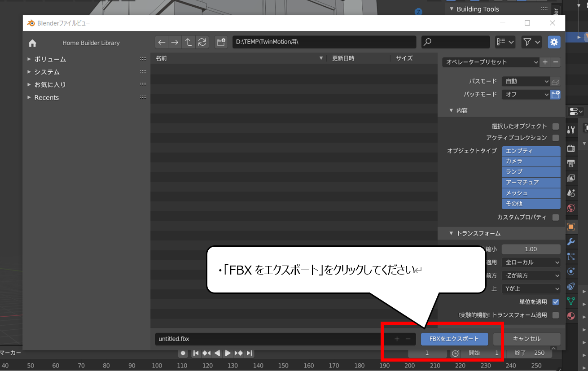588x371 pixels.
Task: Open the filter funnel dropdown
Action: pos(531,42)
